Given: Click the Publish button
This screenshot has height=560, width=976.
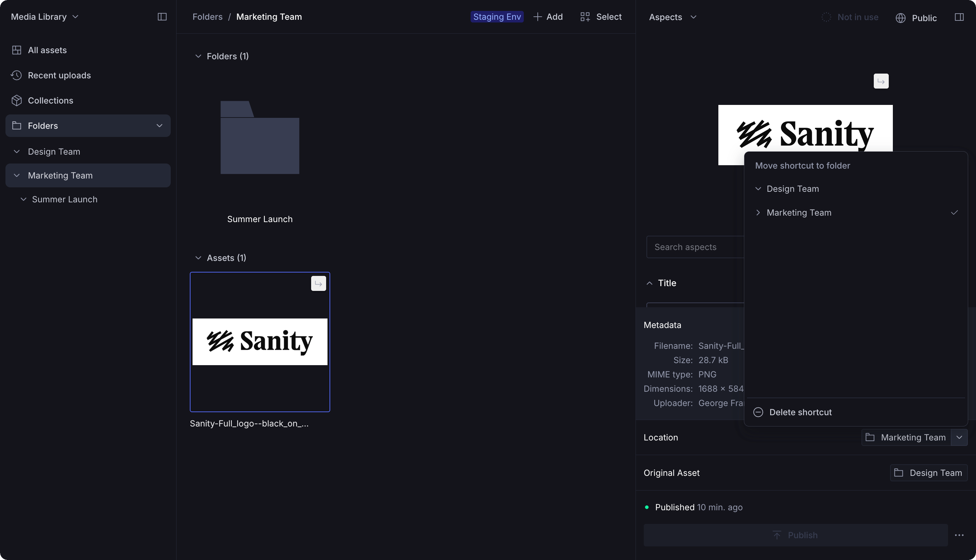Looking at the screenshot, I should (x=796, y=535).
